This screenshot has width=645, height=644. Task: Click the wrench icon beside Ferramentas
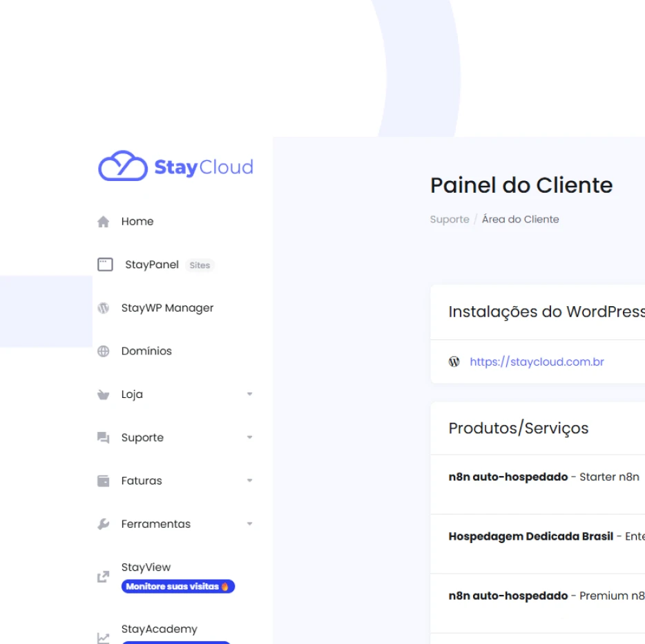tap(103, 524)
